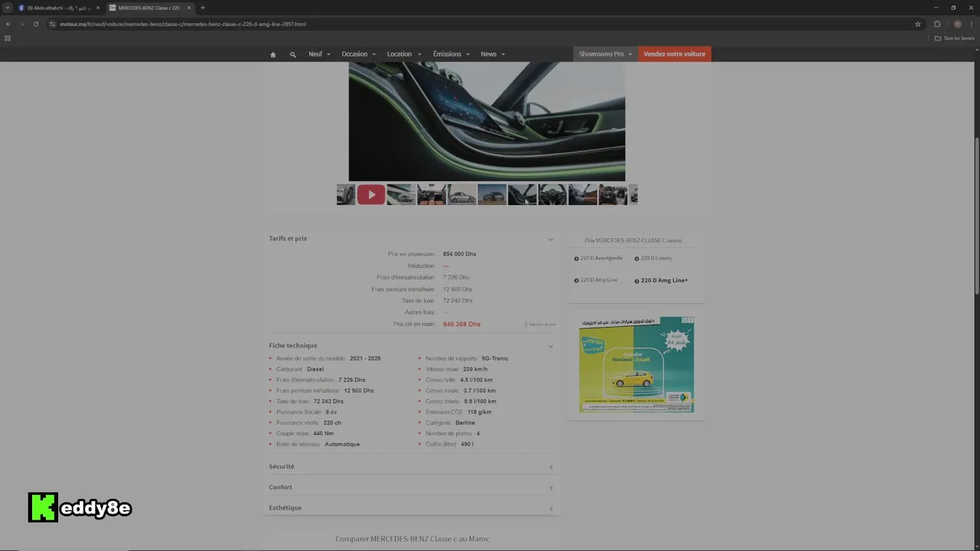Select the MERCEDES-BENZ Classe c tab

coord(150,8)
